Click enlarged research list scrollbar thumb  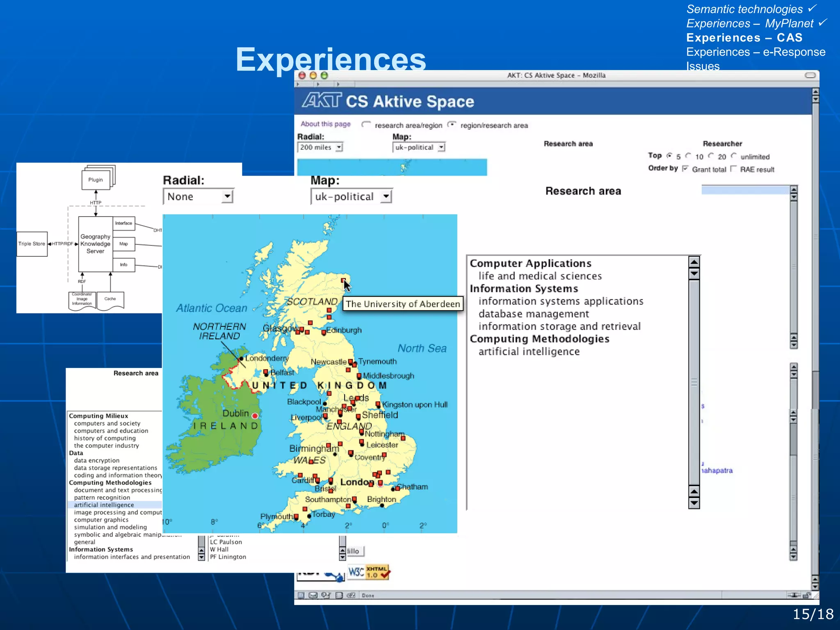[x=694, y=382]
